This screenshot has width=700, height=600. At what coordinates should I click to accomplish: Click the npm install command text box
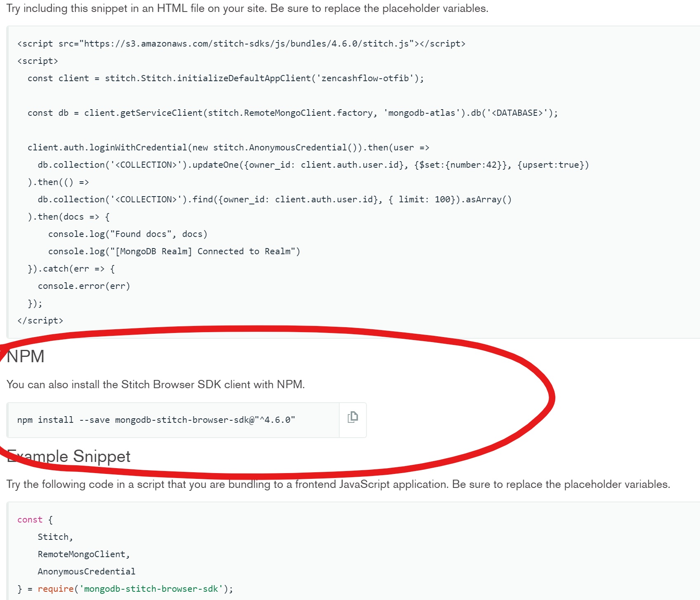click(x=173, y=420)
